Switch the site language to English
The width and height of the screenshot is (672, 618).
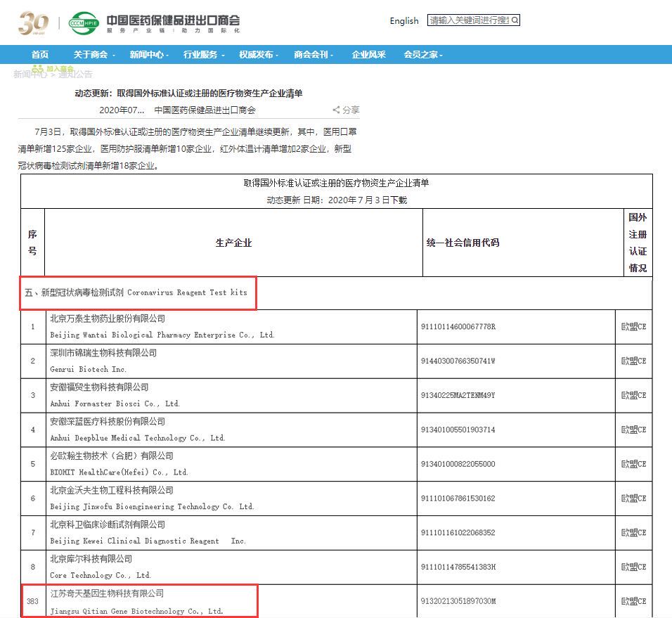pyautogui.click(x=403, y=20)
